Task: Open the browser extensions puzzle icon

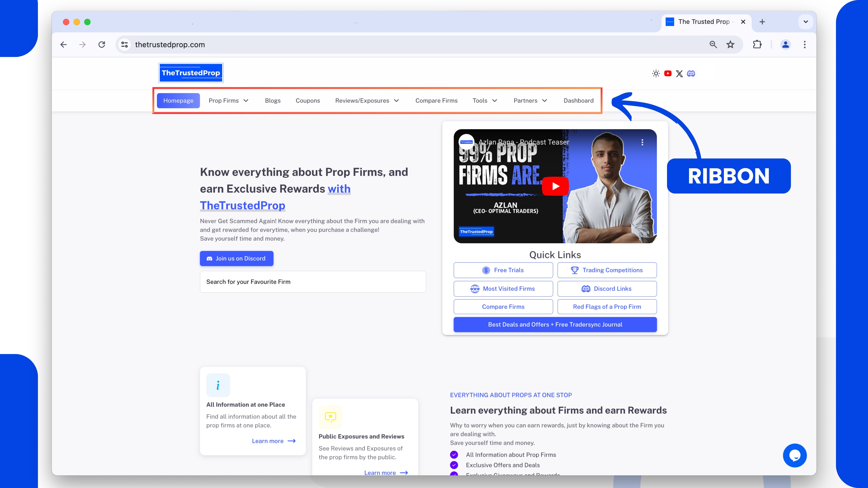Action: click(757, 44)
